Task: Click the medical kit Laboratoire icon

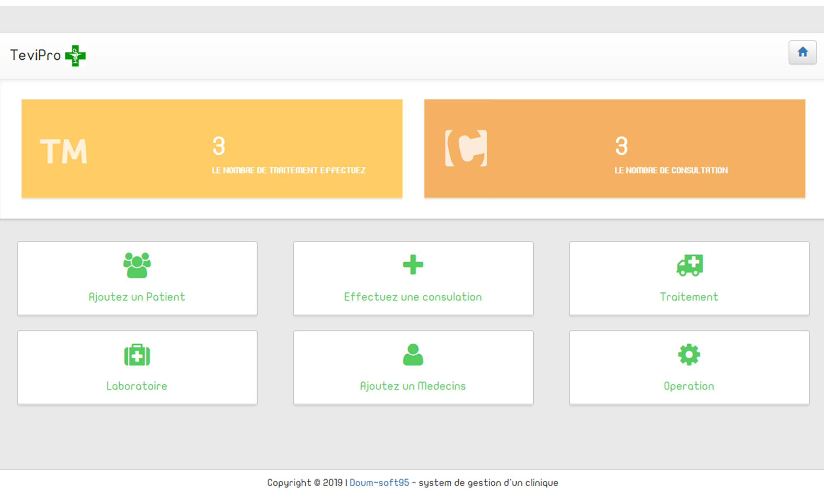Action: coord(137,355)
